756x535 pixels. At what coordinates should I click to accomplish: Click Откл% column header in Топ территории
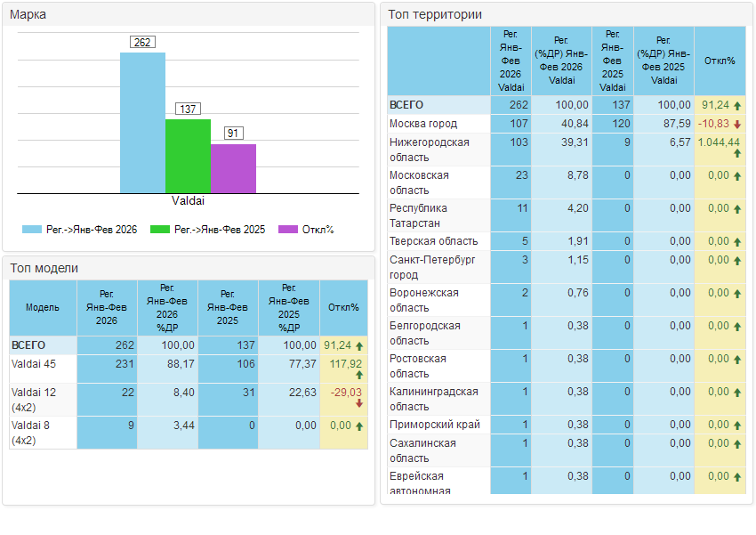tap(720, 61)
